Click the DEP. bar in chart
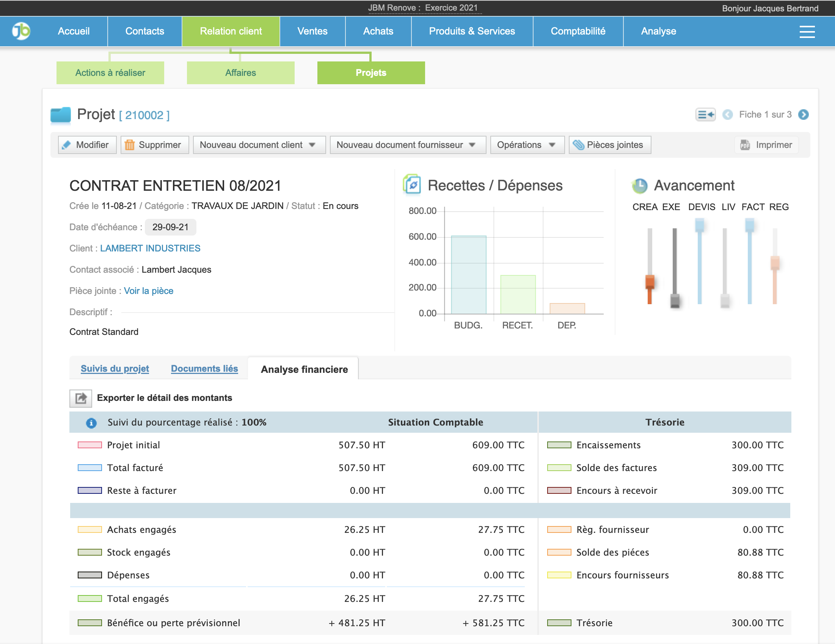The width and height of the screenshot is (835, 644). [x=567, y=309]
